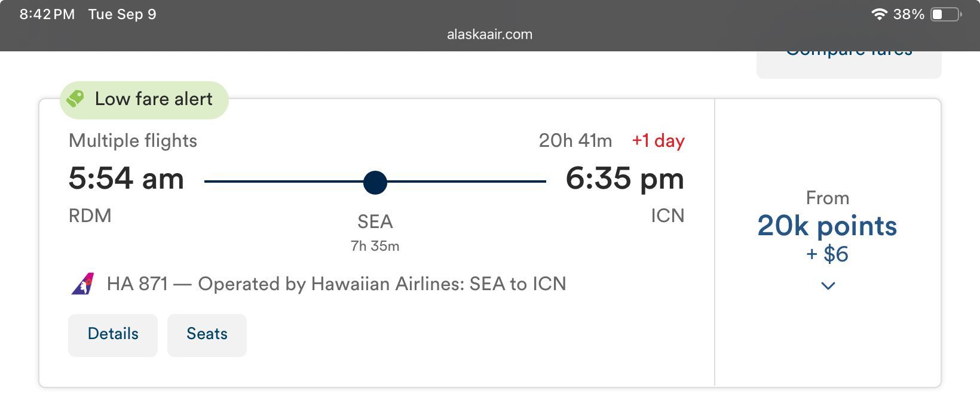Click the 20h 41m duration text
This screenshot has width=980, height=397.
pyautogui.click(x=575, y=141)
